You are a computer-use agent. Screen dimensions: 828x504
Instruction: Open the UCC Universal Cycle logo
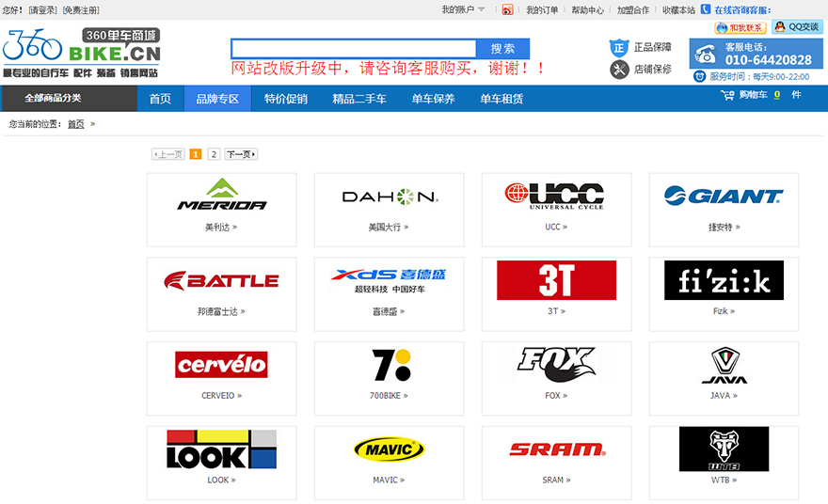point(554,196)
